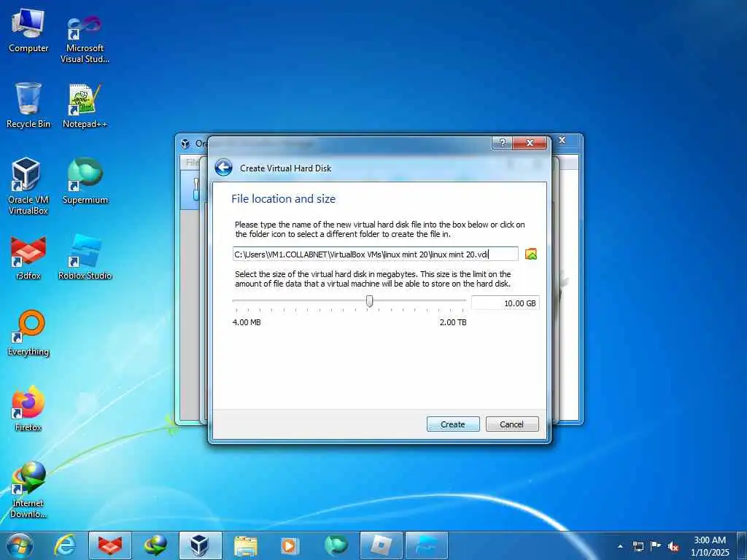Image resolution: width=747 pixels, height=560 pixels.
Task: Click the muted volume tray icon
Action: click(673, 546)
